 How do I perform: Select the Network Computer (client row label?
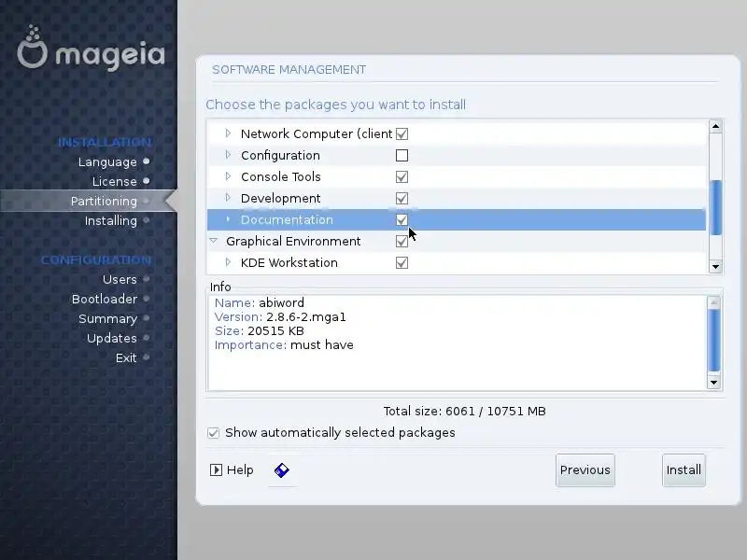(317, 134)
